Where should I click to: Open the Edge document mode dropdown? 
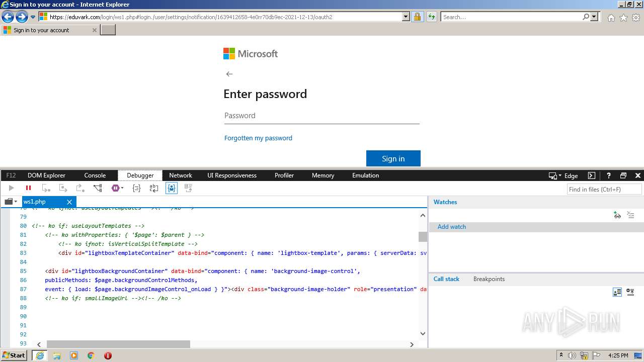(563, 175)
